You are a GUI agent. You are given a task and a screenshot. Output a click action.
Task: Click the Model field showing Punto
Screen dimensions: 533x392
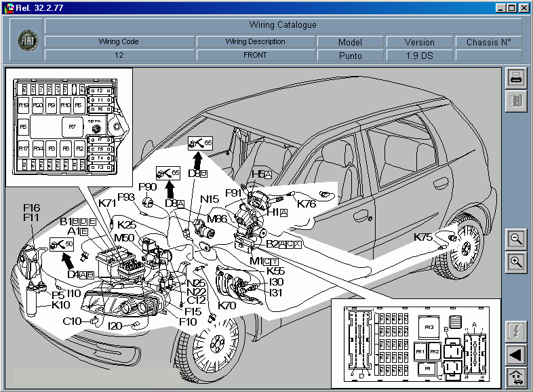point(350,56)
